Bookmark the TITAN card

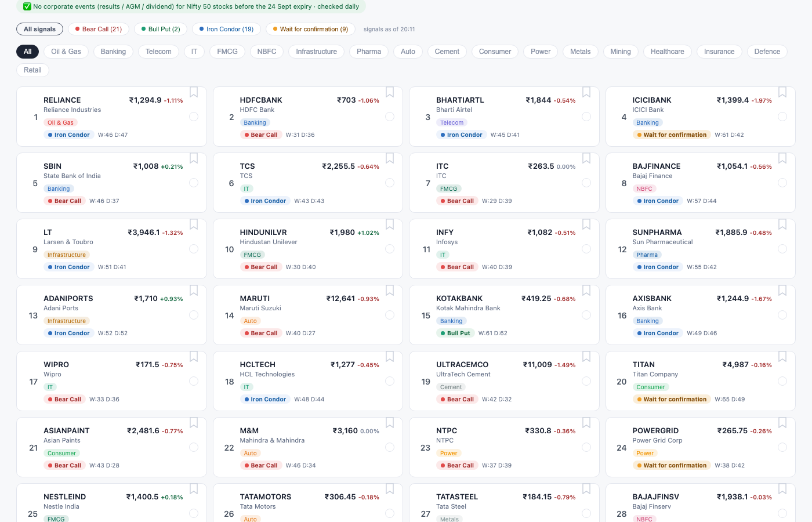point(782,357)
